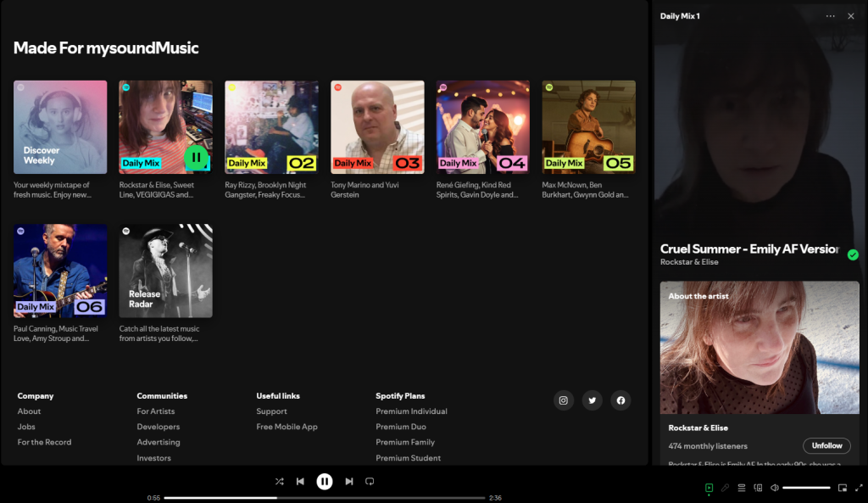
Task: Click the Tony Marino and Yuvi Gerstein description
Action: [x=364, y=189]
